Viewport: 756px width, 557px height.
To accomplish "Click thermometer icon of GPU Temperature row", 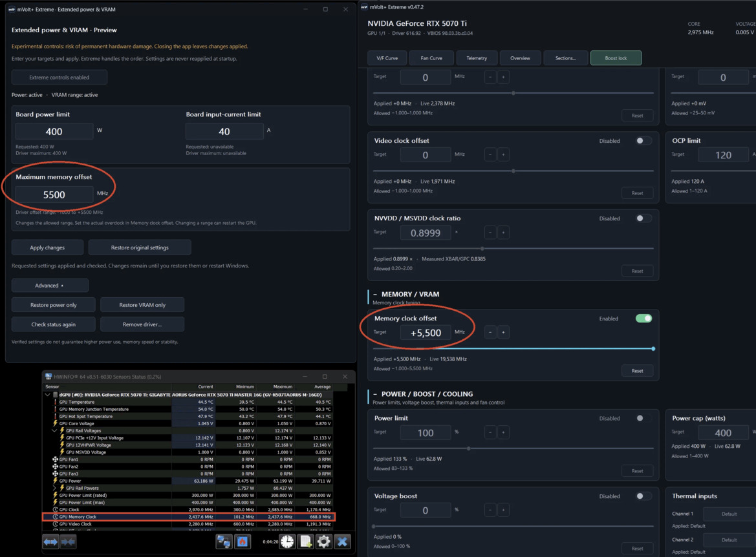I will pyautogui.click(x=55, y=402).
